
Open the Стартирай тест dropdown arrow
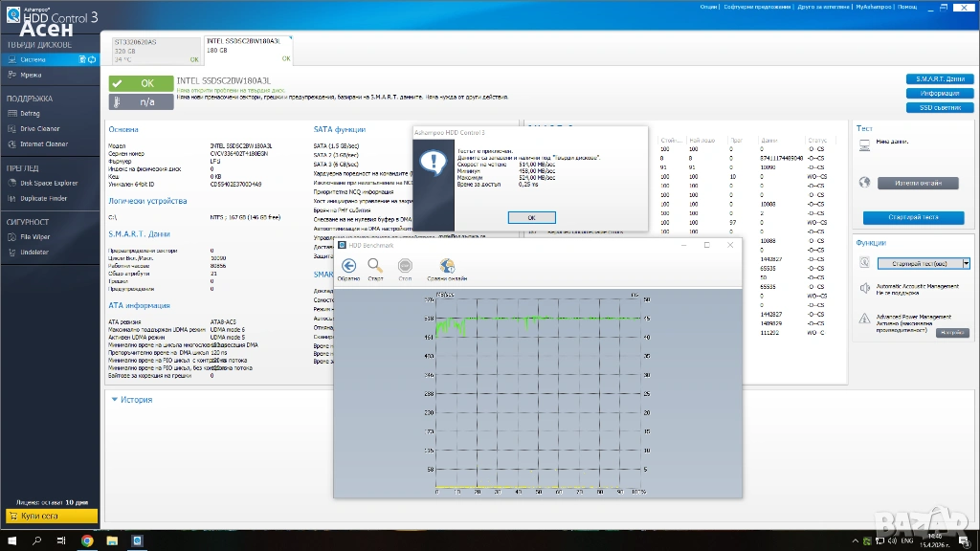click(x=966, y=263)
